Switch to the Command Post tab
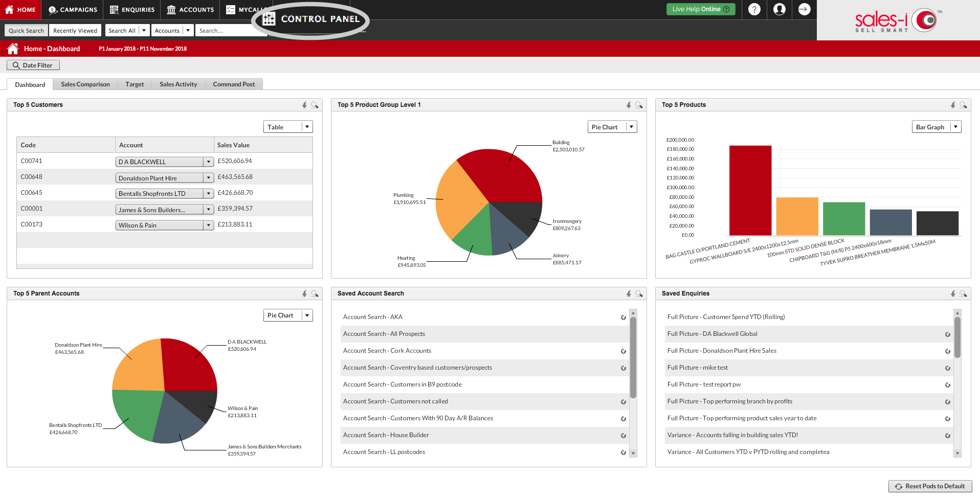 coord(234,84)
